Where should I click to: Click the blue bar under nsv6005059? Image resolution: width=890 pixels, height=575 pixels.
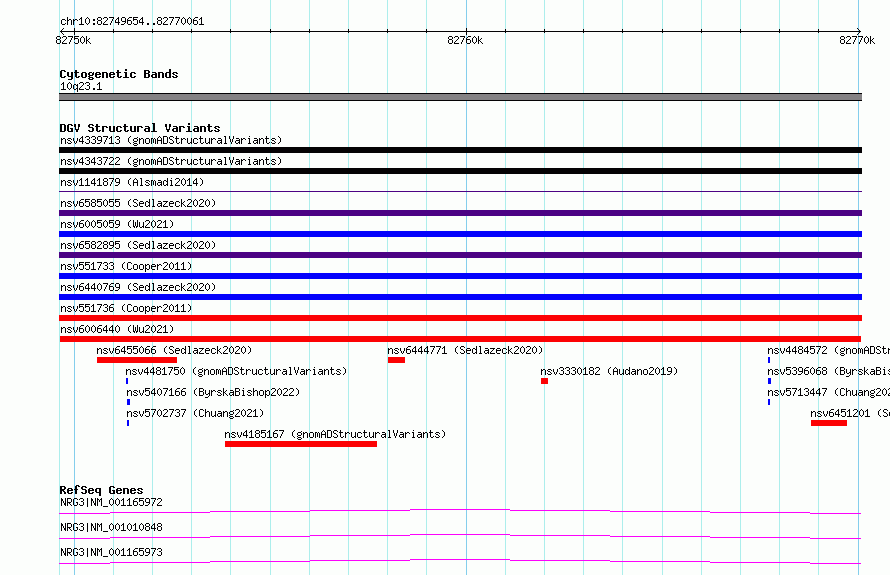click(x=460, y=234)
